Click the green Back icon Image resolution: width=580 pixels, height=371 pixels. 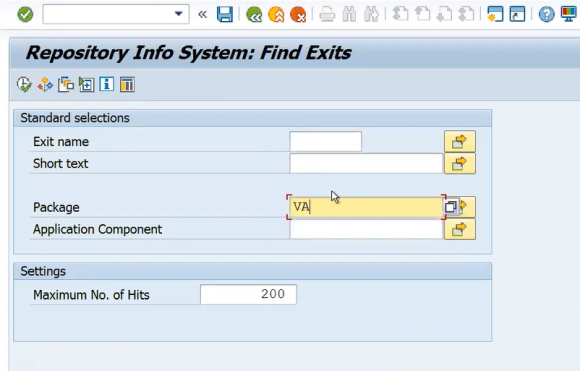point(254,14)
